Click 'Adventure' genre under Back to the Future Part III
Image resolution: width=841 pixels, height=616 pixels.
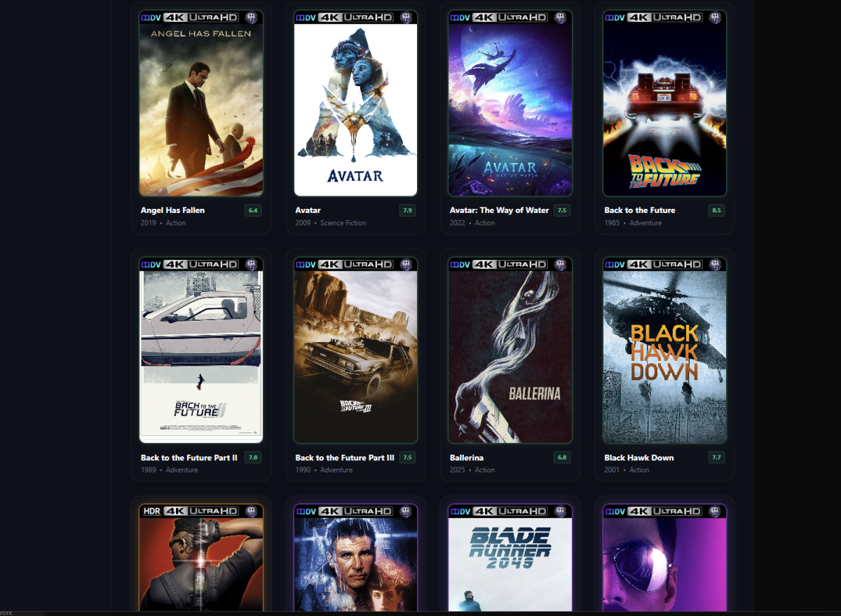[336, 470]
